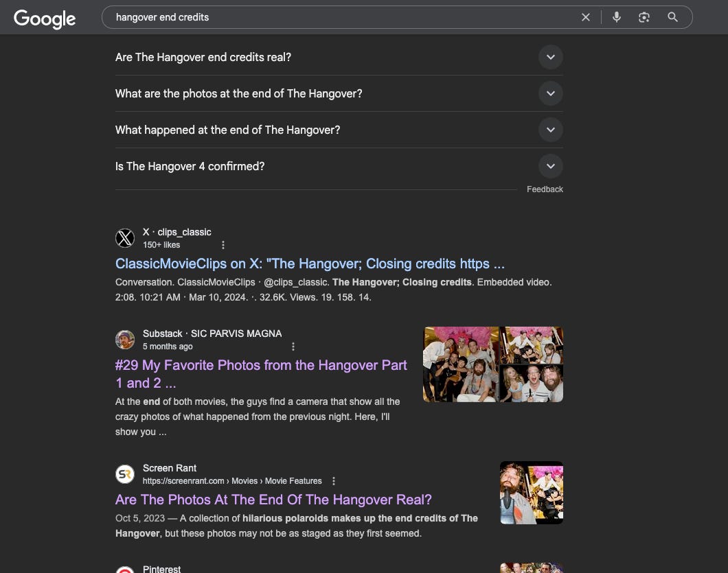728x573 pixels.
Task: Click the "Pinterest" source name
Action: pyautogui.click(x=161, y=569)
